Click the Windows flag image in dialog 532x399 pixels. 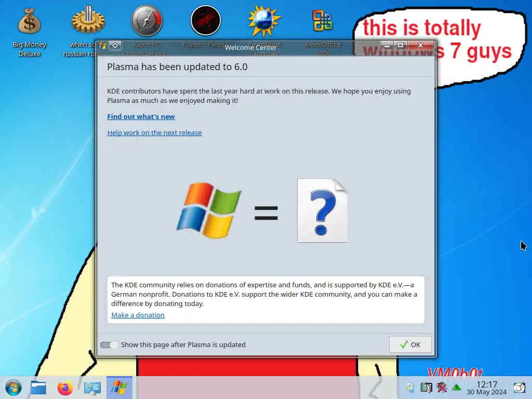209,210
